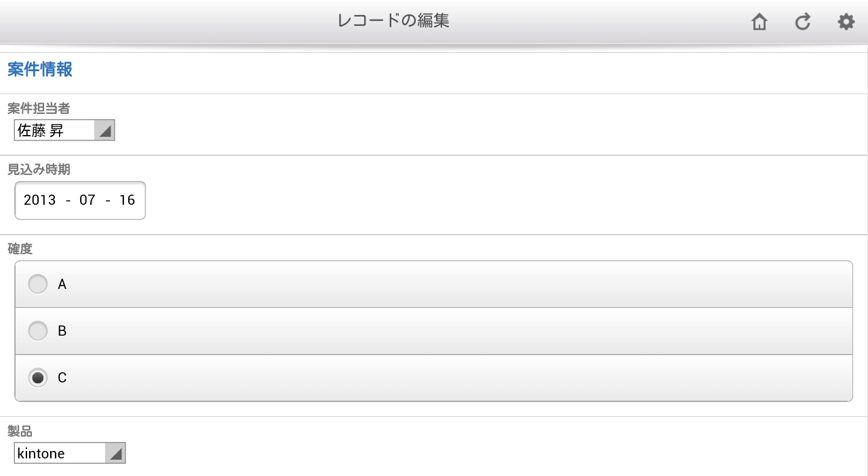
Task: Open settings via the gear icon
Action: click(846, 22)
